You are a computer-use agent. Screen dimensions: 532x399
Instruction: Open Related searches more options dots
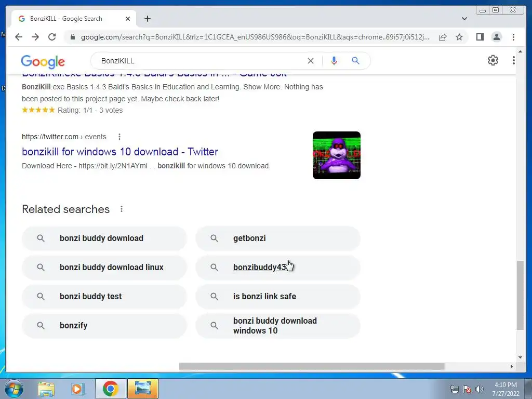pyautogui.click(x=122, y=209)
